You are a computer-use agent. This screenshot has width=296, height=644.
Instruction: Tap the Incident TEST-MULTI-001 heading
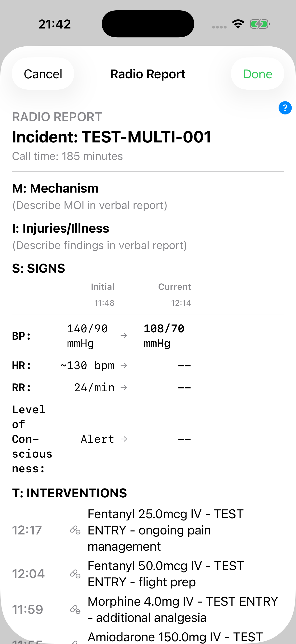coord(112,137)
